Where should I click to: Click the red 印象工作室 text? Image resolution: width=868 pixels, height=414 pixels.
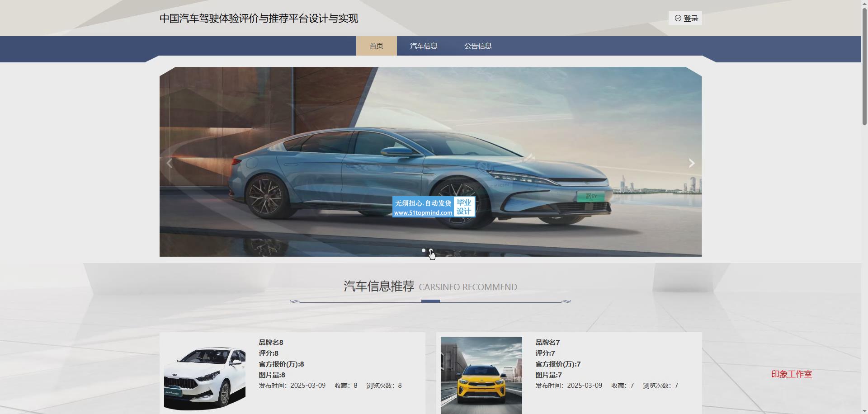791,374
